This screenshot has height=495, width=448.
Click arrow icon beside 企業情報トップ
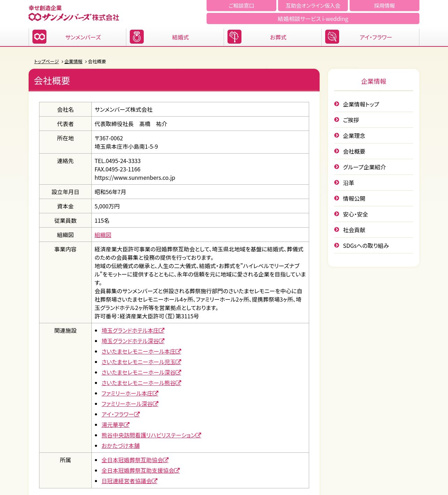point(337,104)
